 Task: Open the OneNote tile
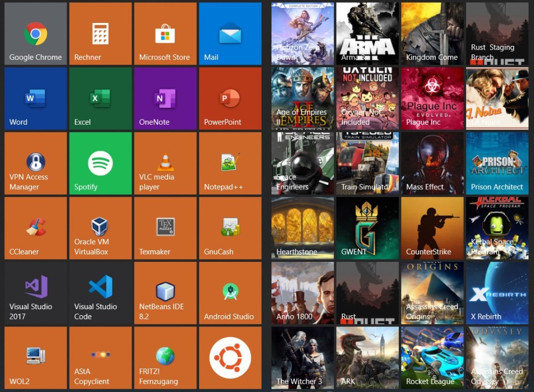coord(166,98)
